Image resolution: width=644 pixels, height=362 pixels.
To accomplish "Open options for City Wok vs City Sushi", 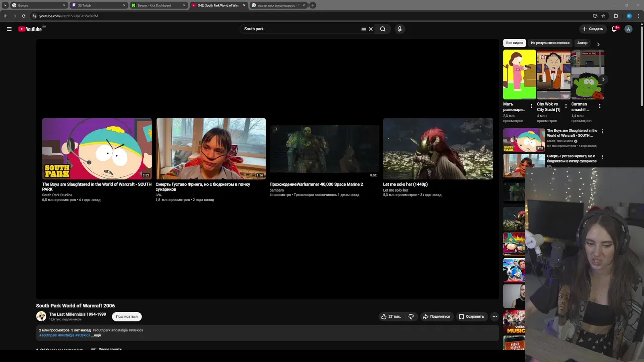I will pos(566,106).
